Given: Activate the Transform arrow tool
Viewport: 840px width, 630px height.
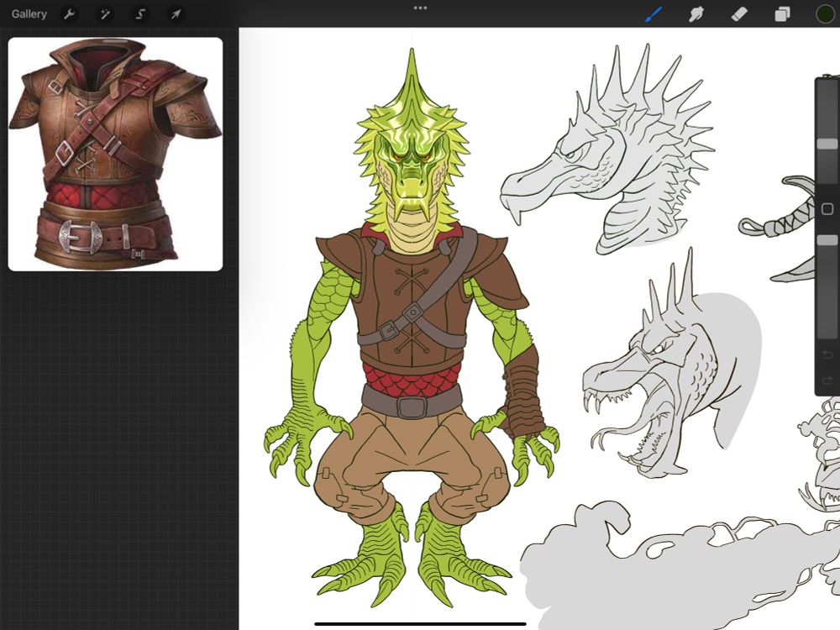Looking at the screenshot, I should pyautogui.click(x=176, y=14).
